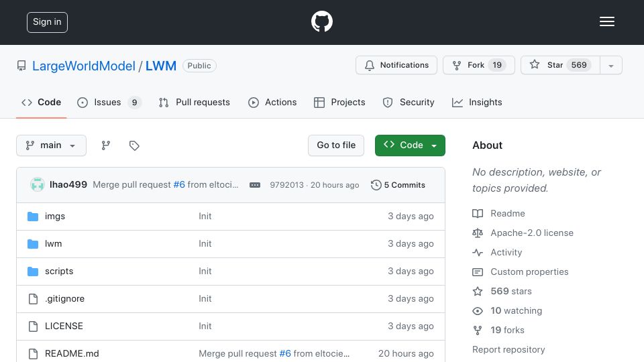Switch to the Issues tab
The width and height of the screenshot is (644, 362).
tap(109, 102)
